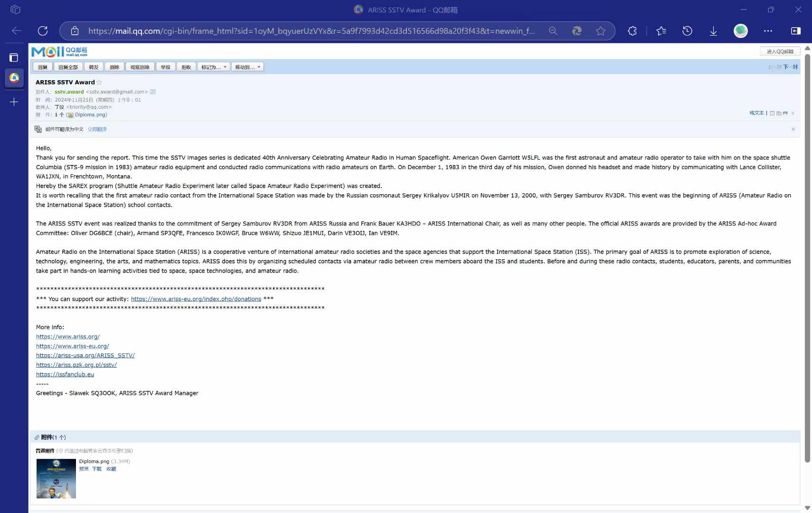Click 进入QQ邮箱 (Enter QQ Mail) button
Screen dimensions: 812x513
tap(780, 51)
